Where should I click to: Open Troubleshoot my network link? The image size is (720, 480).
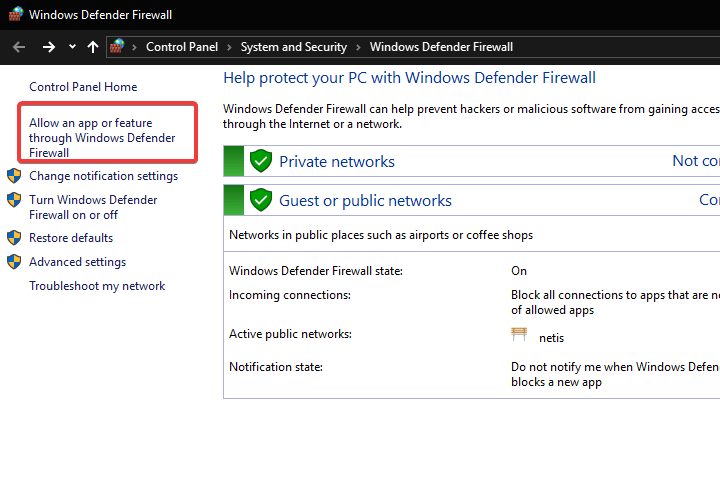97,286
